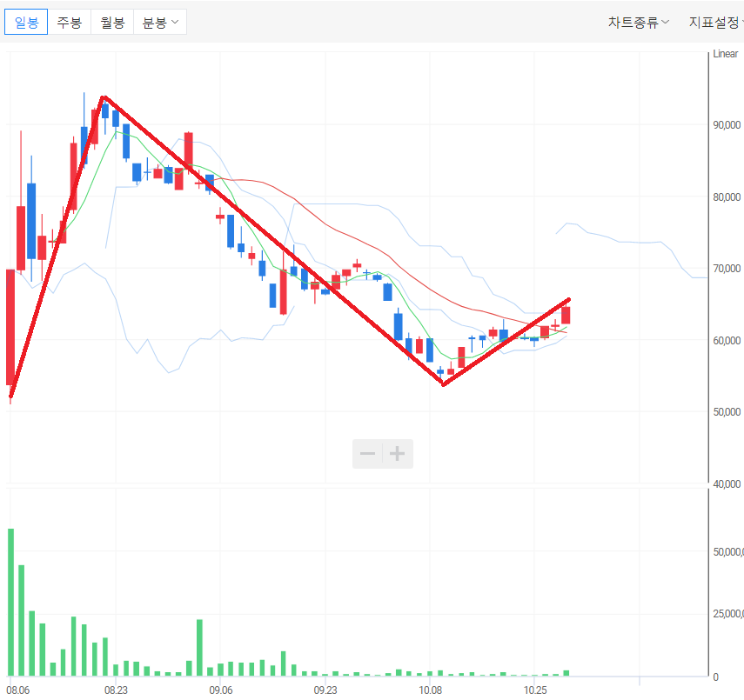Open the 지표설정 indicator settings dropdown
Screen dimensions: 744x700
716,23
